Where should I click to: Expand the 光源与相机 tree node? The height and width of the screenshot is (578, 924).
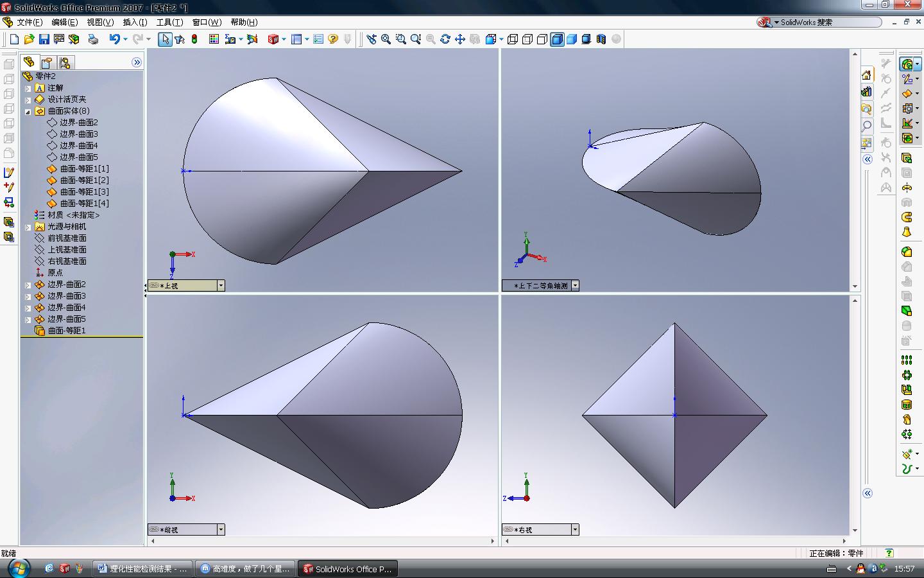pos(28,227)
